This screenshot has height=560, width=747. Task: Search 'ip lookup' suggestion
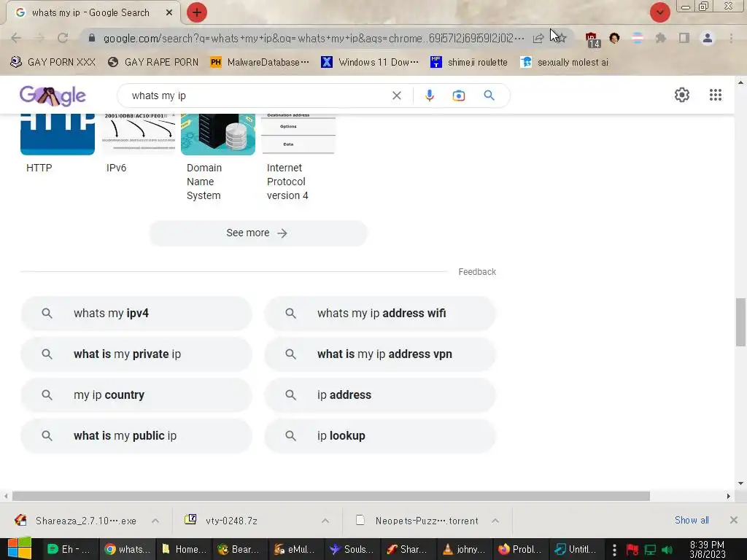coord(379,436)
